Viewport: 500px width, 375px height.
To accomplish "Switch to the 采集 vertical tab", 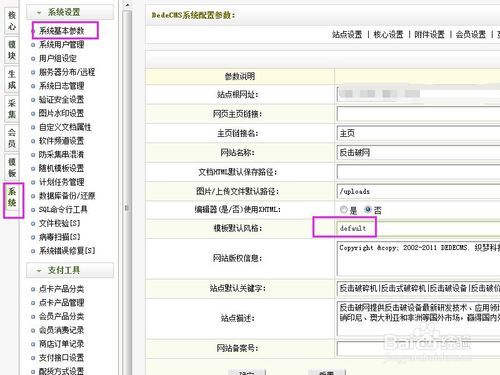I will (12, 109).
